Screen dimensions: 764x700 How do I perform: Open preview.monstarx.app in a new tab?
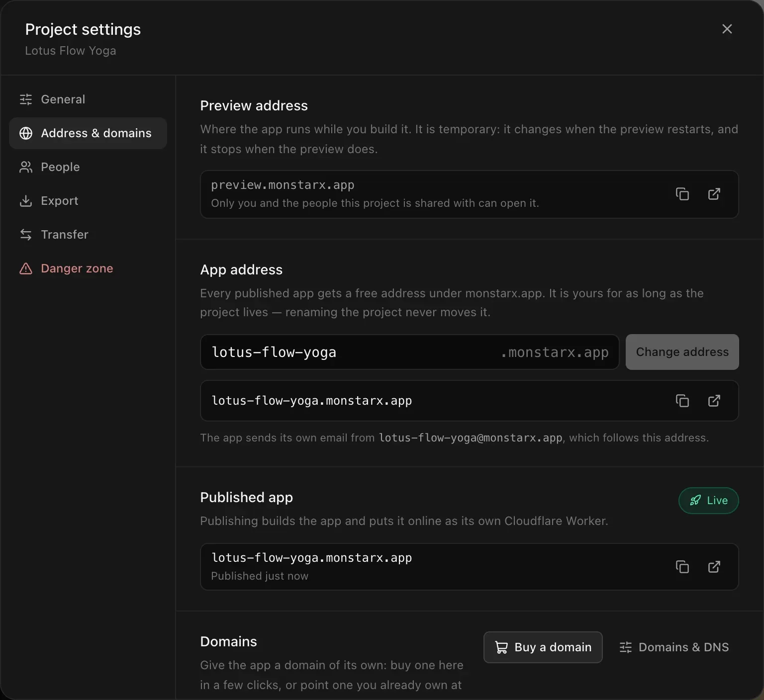[714, 194]
